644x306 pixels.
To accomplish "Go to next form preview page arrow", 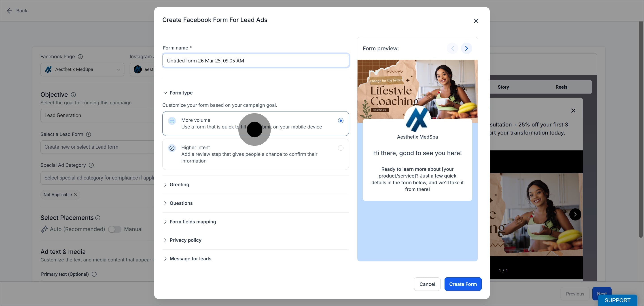I will click(x=466, y=48).
